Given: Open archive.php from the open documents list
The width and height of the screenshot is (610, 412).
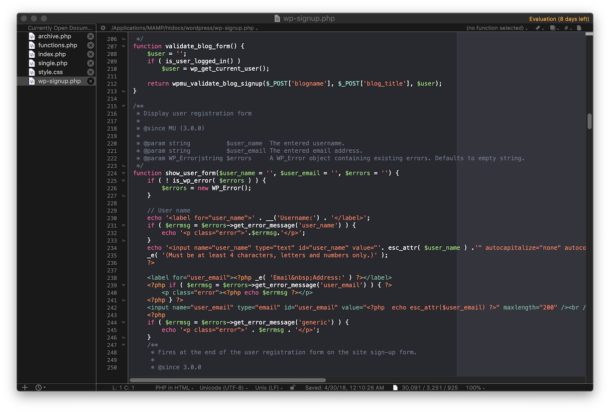Looking at the screenshot, I should click(54, 36).
